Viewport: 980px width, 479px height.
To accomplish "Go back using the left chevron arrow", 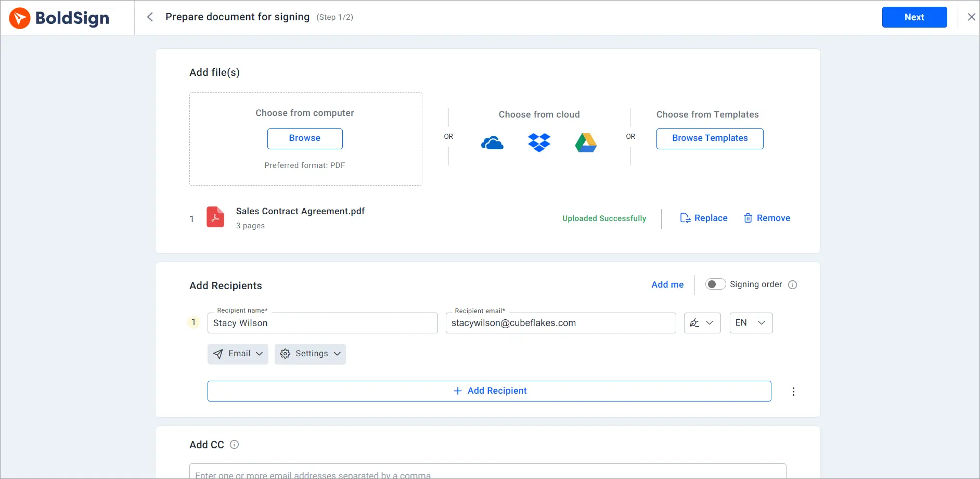I will (x=150, y=17).
